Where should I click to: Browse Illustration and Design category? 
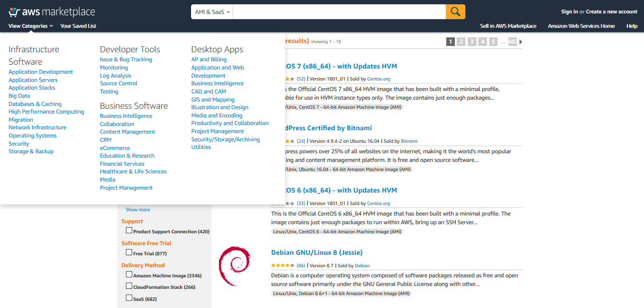click(220, 107)
